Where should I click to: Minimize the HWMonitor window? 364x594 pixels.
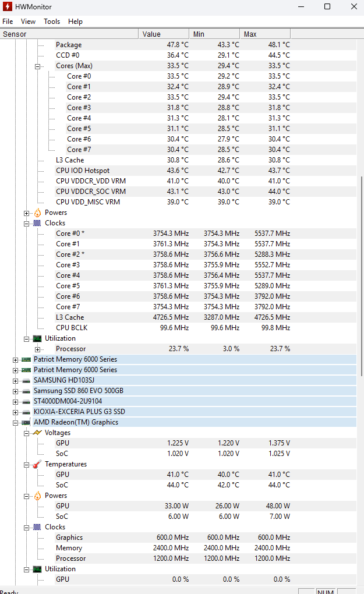pos(301,6)
